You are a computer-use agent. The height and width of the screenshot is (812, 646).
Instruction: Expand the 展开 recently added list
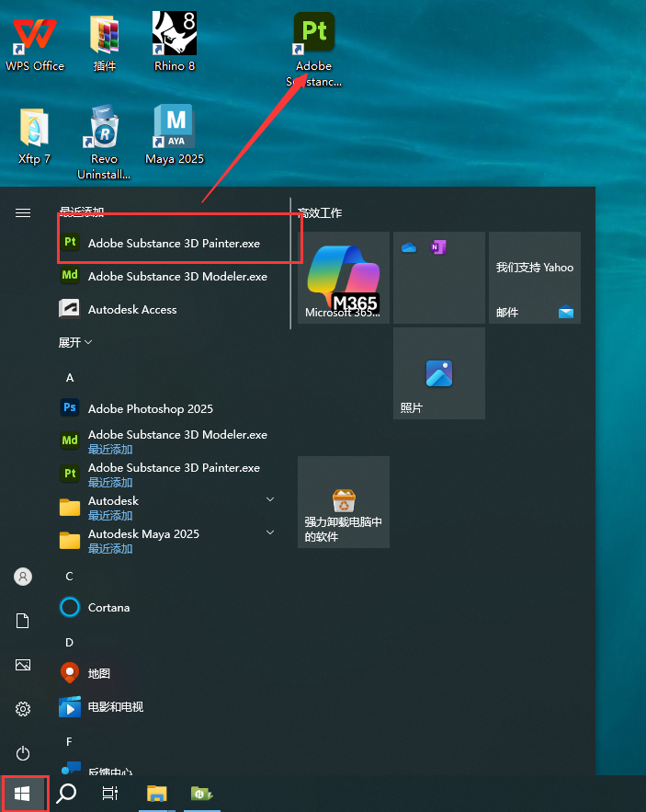(x=75, y=342)
